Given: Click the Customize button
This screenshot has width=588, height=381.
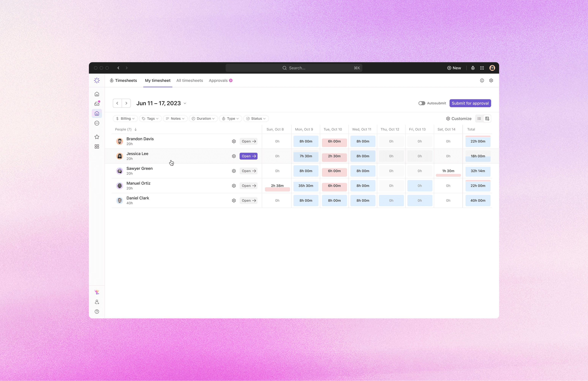Looking at the screenshot, I should (458, 119).
